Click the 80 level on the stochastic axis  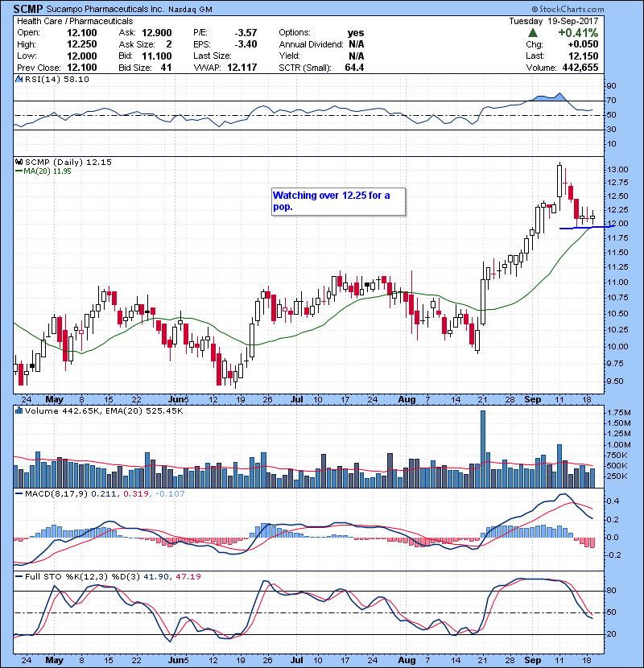click(x=612, y=591)
